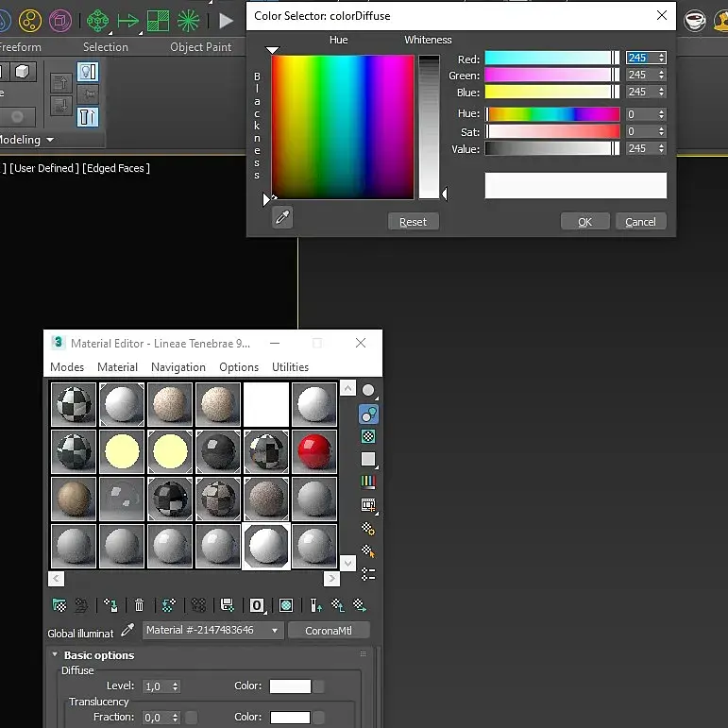
Task: Click the magenta cube icon in main toolbar
Action: click(x=60, y=21)
